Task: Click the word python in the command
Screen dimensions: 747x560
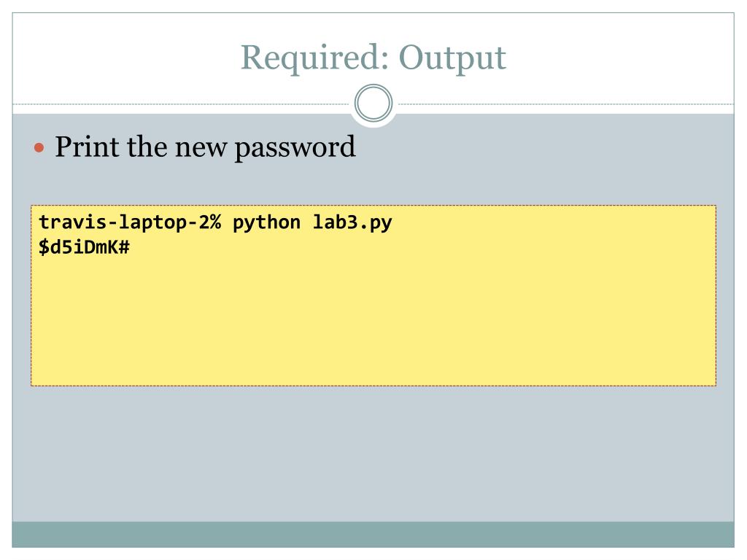Action: click(x=266, y=222)
